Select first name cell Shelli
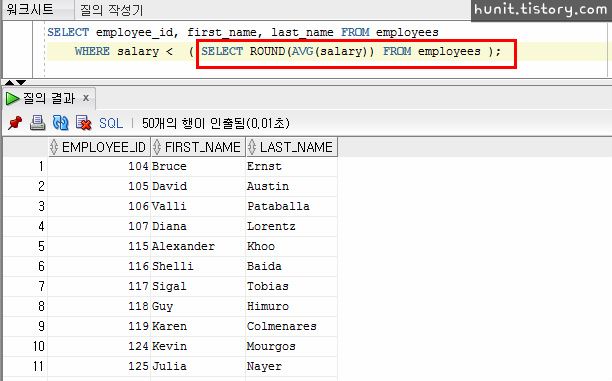The width and height of the screenshot is (612, 381). (198, 266)
